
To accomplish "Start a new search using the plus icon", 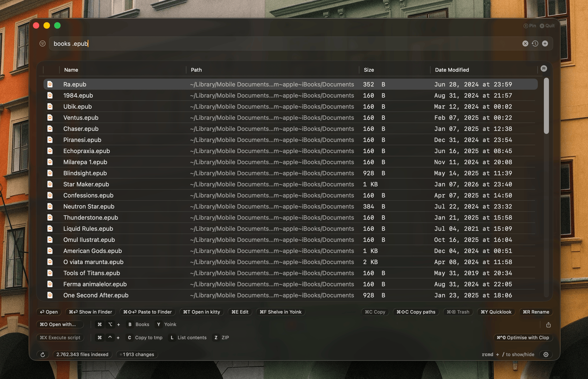I will [545, 43].
